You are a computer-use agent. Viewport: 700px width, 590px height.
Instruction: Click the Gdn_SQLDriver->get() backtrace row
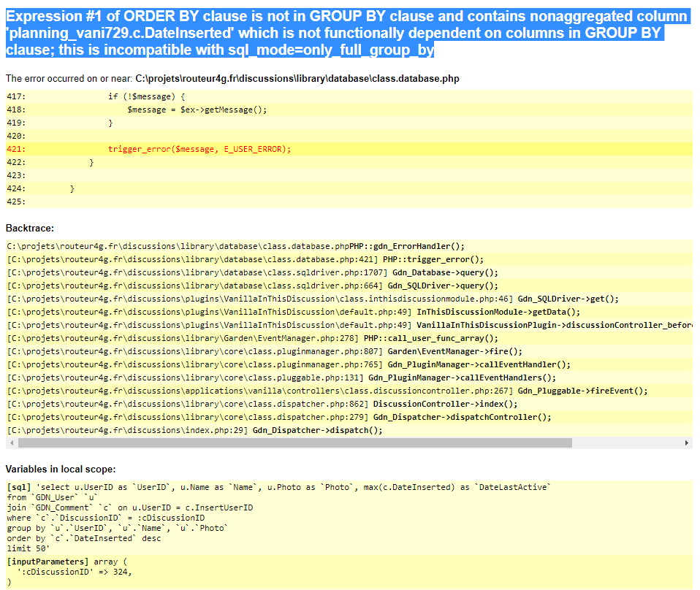pos(349,299)
